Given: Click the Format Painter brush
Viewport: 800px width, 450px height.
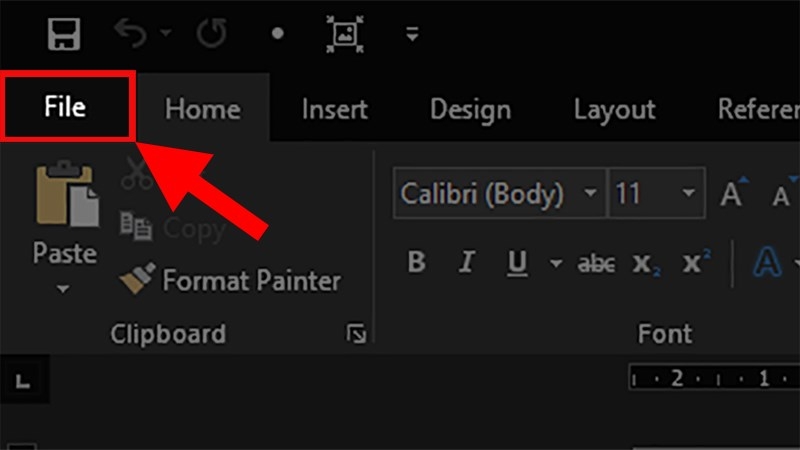Looking at the screenshot, I should click(133, 280).
